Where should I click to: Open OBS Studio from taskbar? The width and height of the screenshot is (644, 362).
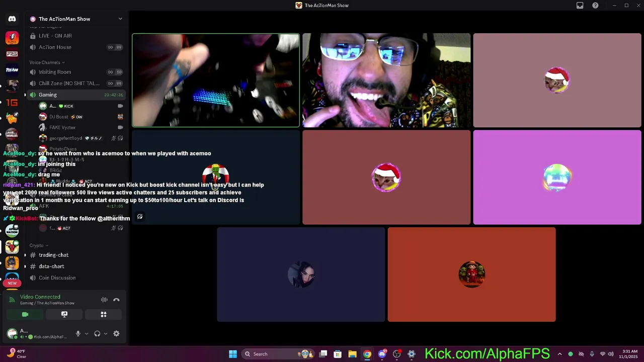click(396, 354)
